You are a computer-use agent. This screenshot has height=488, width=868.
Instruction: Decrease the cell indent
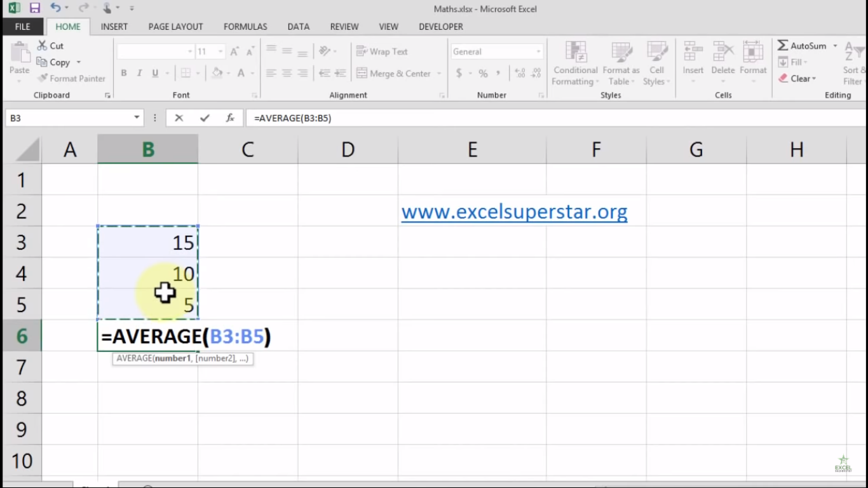[x=325, y=73]
